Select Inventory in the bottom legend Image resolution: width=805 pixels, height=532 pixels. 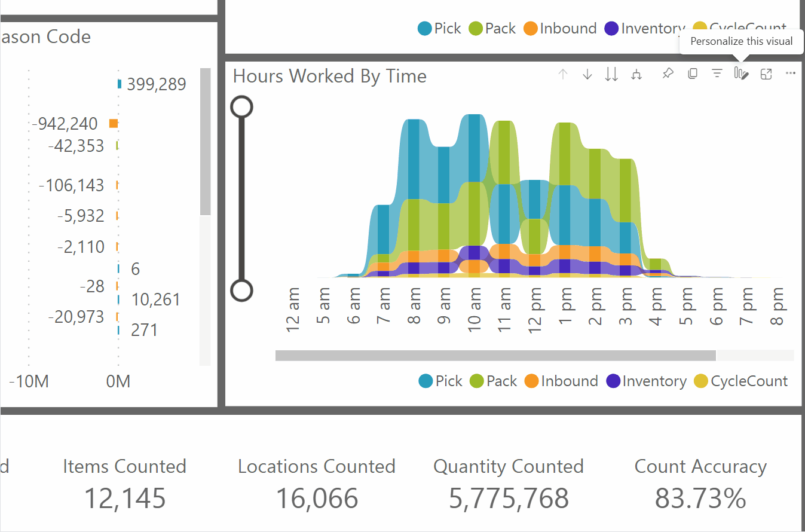647,381
